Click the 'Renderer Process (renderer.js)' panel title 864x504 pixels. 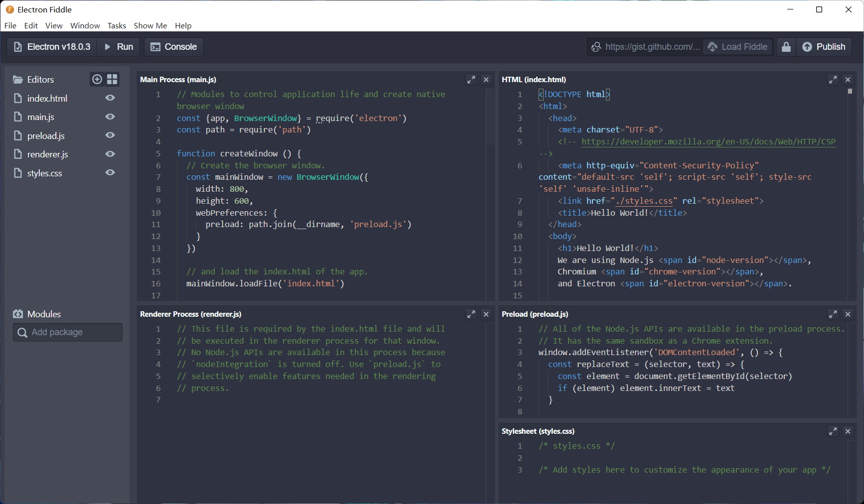(x=191, y=314)
